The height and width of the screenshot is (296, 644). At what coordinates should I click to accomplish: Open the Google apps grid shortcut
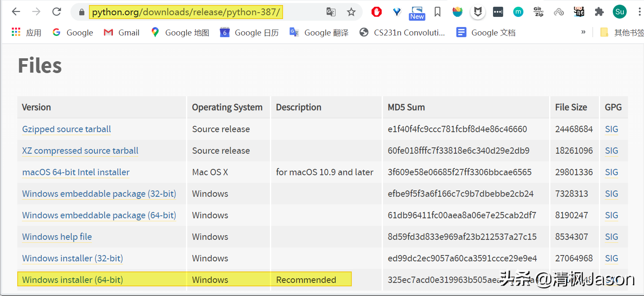(x=16, y=32)
